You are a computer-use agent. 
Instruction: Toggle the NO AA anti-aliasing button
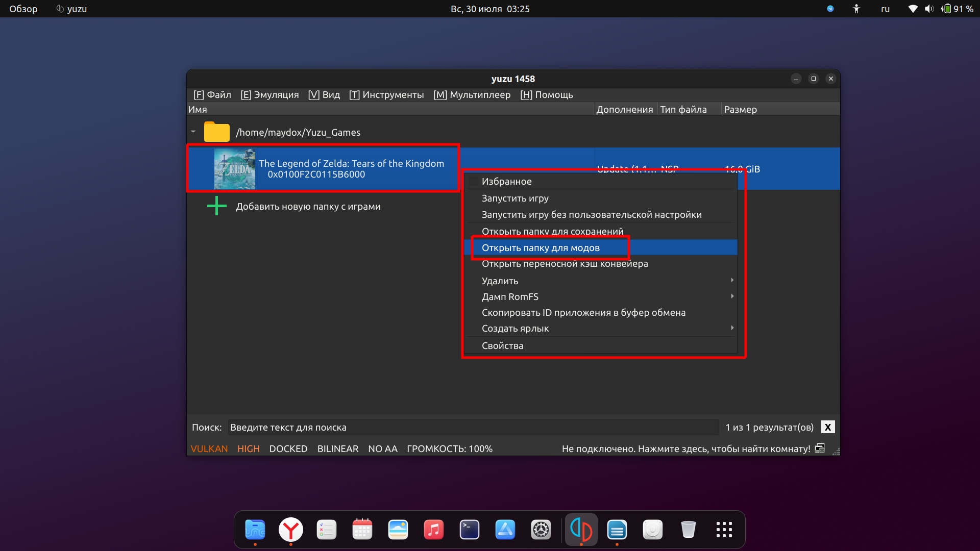tap(383, 448)
